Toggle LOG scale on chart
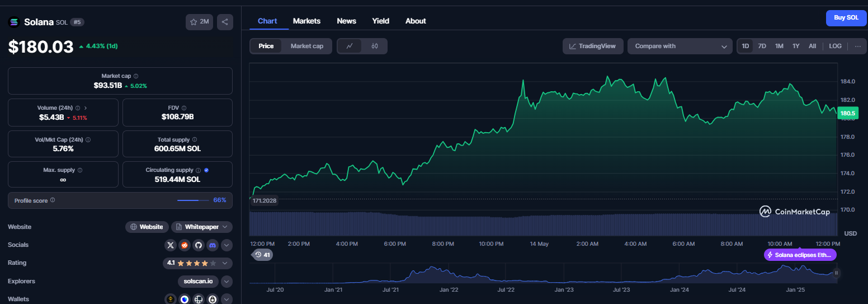This screenshot has width=868, height=304. click(x=835, y=46)
